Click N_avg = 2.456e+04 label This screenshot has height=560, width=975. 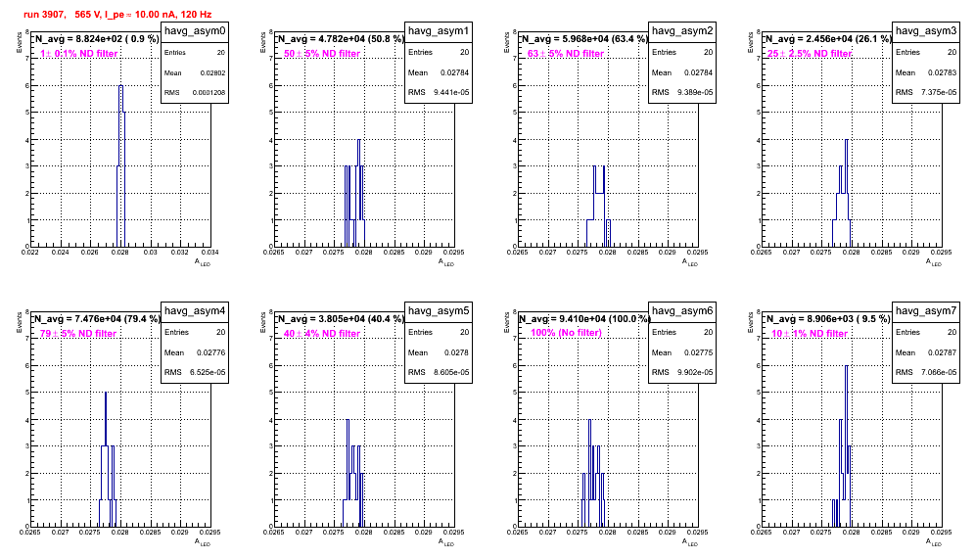(x=828, y=39)
